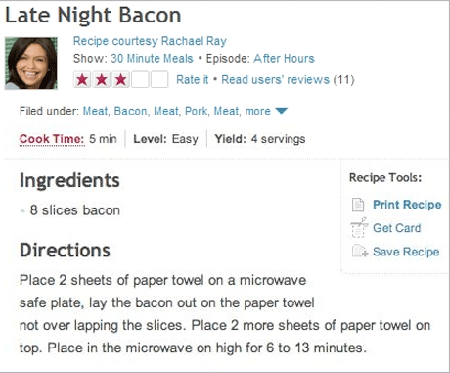Expand the 'more' categories dropdown arrow
This screenshot has width=450, height=373.
pos(282,111)
